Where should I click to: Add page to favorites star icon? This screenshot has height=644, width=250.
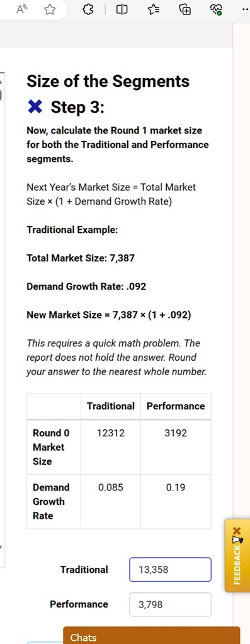click(x=49, y=10)
